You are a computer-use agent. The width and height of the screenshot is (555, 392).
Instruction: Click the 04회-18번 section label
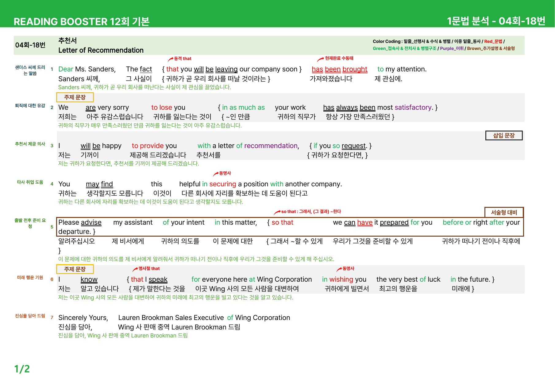[x=30, y=45]
